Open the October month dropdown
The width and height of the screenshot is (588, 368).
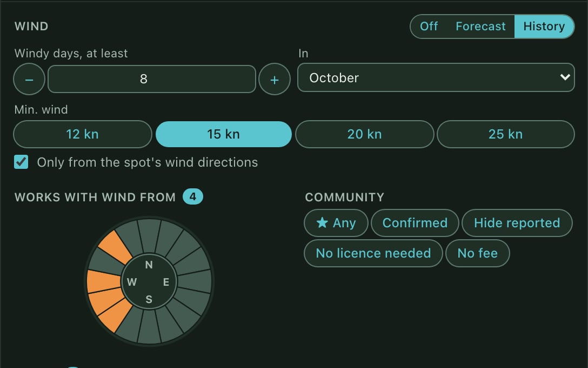(x=436, y=77)
